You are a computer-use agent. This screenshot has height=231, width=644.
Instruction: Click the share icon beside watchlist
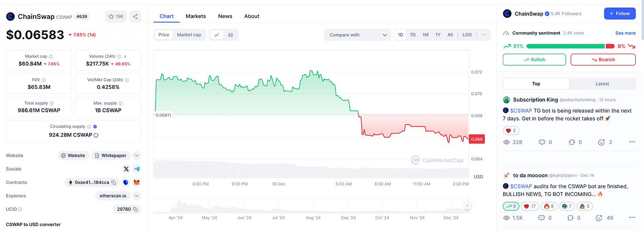coord(135,17)
